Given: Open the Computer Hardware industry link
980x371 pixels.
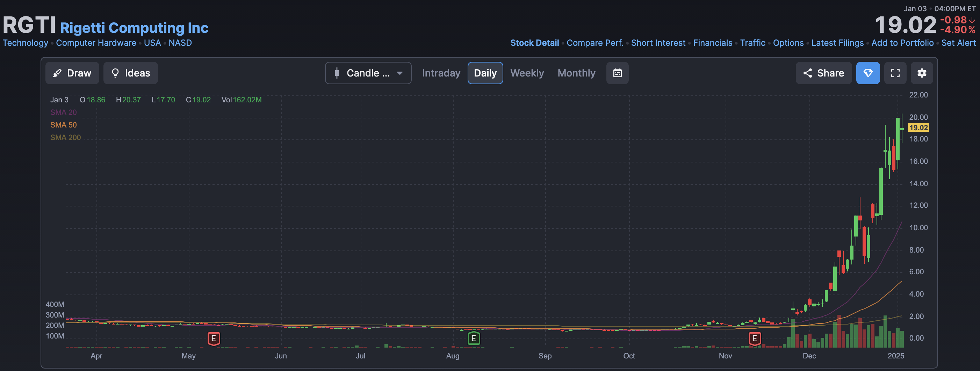Looking at the screenshot, I should click(96, 43).
